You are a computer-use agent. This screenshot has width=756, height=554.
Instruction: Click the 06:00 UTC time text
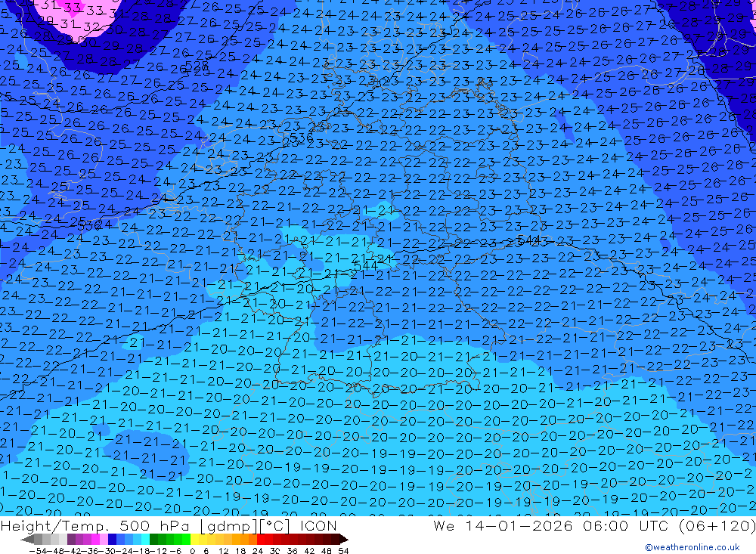pos(627,525)
